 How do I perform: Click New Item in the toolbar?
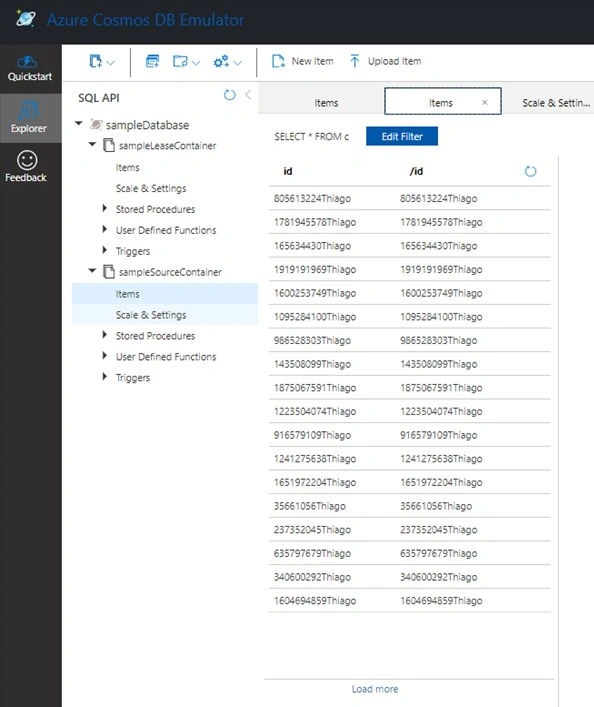(303, 61)
